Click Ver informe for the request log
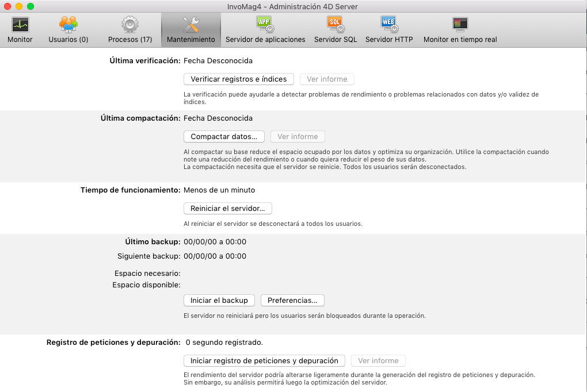Screen dimensions: 587x392 pyautogui.click(x=378, y=361)
